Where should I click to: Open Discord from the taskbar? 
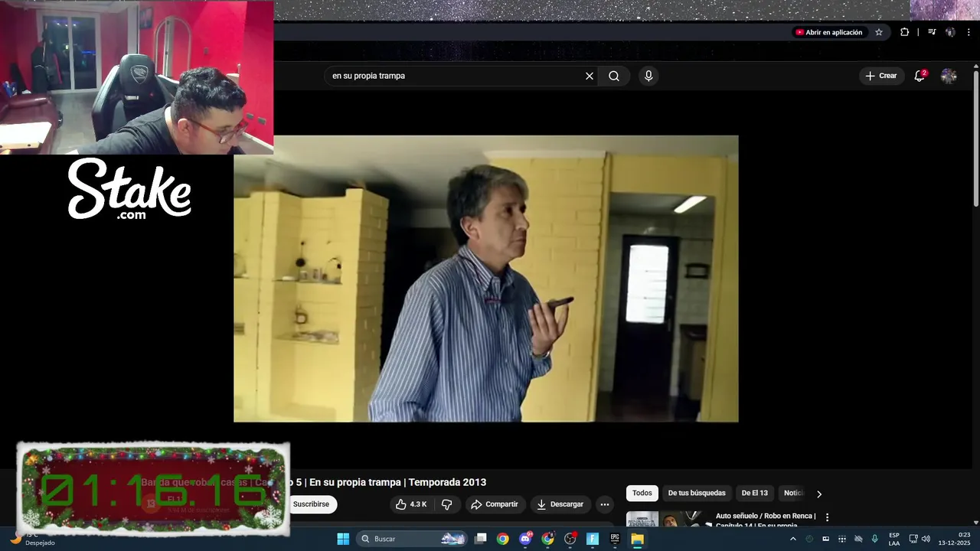[x=525, y=539]
